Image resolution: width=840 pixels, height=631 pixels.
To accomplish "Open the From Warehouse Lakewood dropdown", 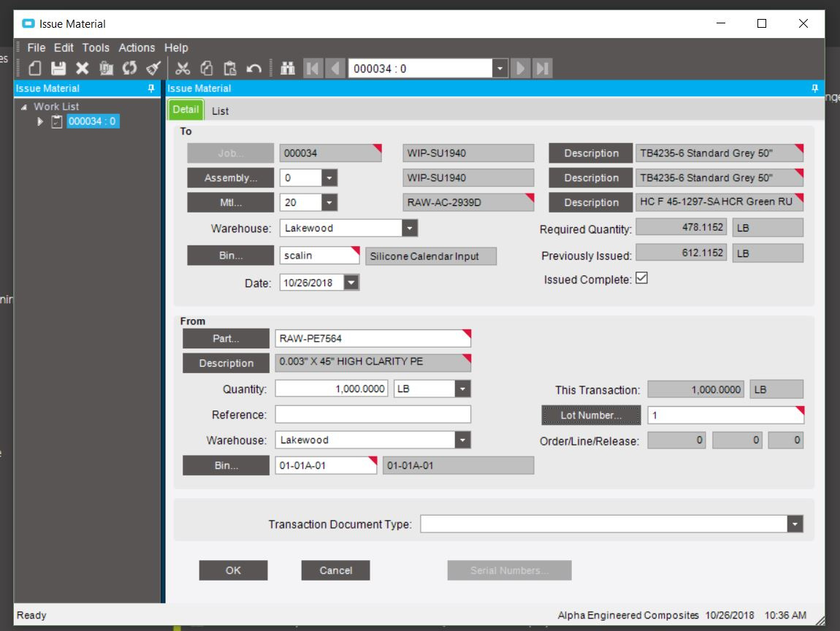I will coord(463,440).
